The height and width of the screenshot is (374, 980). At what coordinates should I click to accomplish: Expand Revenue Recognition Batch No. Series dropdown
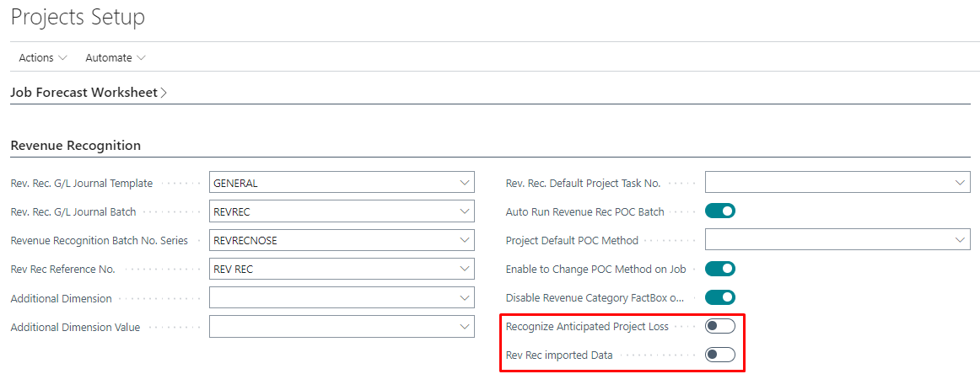pos(465,240)
